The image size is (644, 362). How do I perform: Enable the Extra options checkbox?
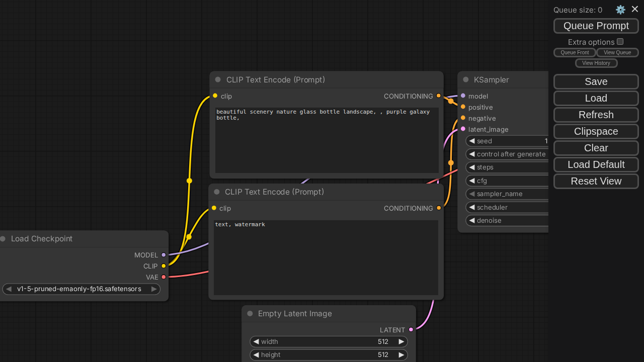[620, 42]
